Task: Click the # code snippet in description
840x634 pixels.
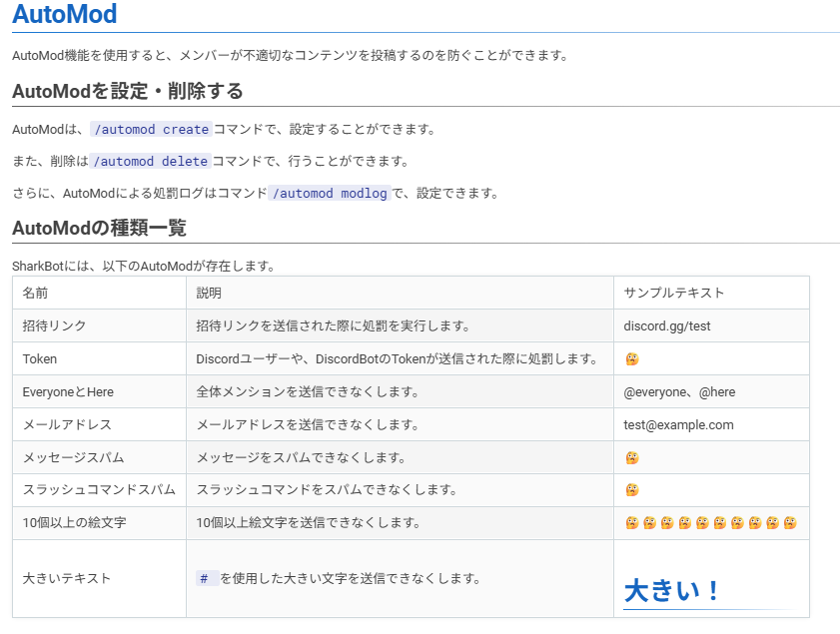Action: tap(208, 578)
